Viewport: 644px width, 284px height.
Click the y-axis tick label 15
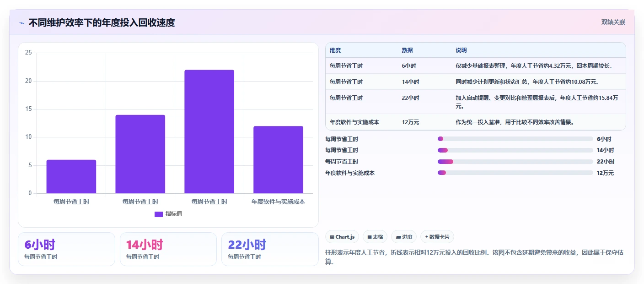[28, 109]
